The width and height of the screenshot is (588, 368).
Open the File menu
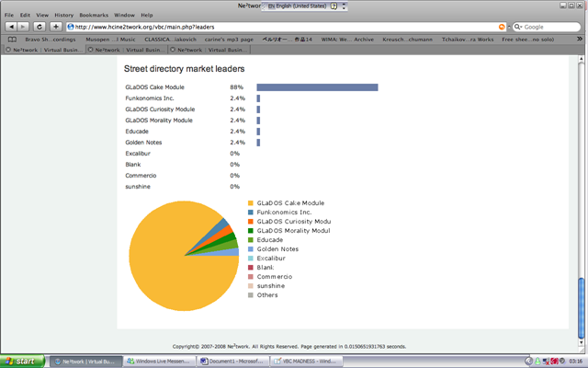9,15
